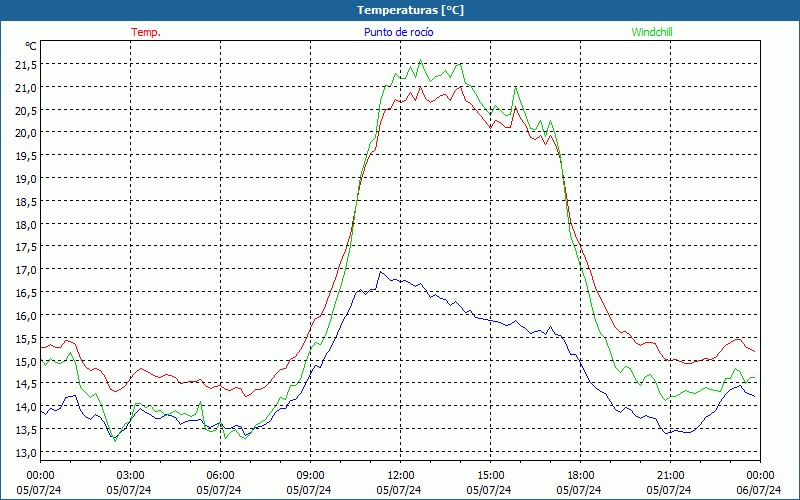The height and width of the screenshot is (500, 800).
Task: Click the 15,0 y-axis value
Action: tap(26, 362)
